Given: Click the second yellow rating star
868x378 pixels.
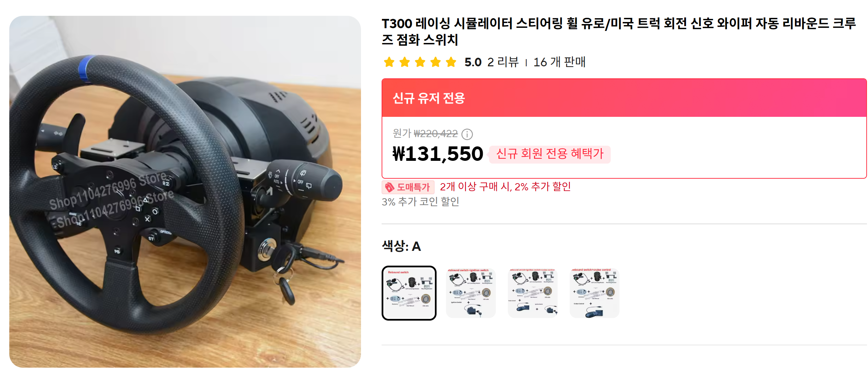Looking at the screenshot, I should pos(405,62).
